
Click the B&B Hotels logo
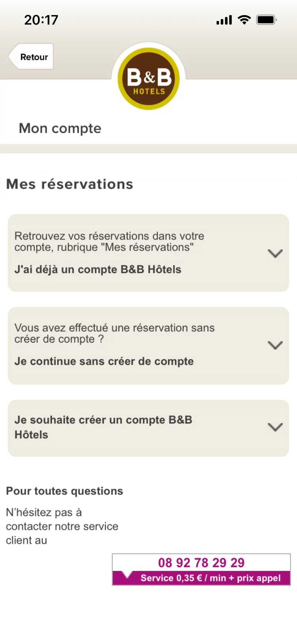pos(148,78)
